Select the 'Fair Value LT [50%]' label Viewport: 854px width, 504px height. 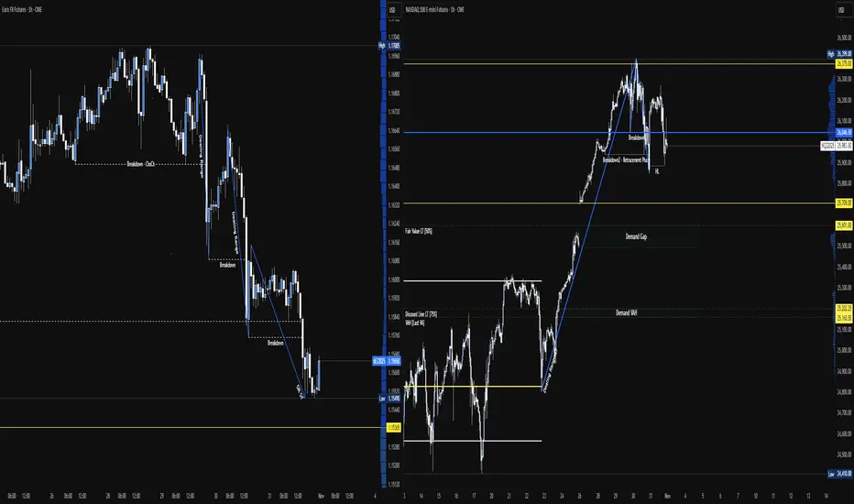click(x=419, y=231)
